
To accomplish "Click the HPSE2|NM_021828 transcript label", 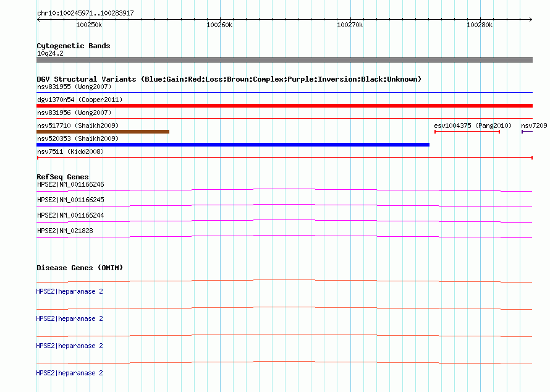I will [x=65, y=231].
